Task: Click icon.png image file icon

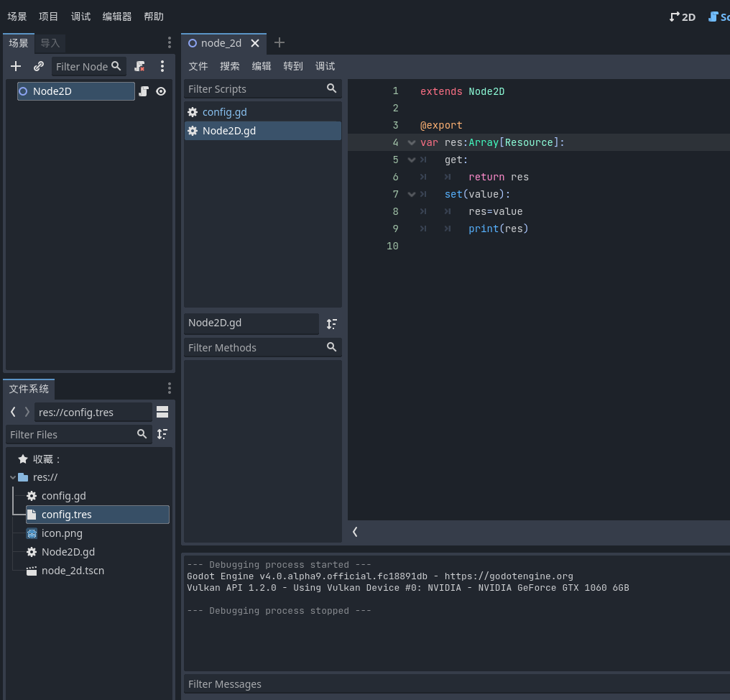Action: (32, 534)
